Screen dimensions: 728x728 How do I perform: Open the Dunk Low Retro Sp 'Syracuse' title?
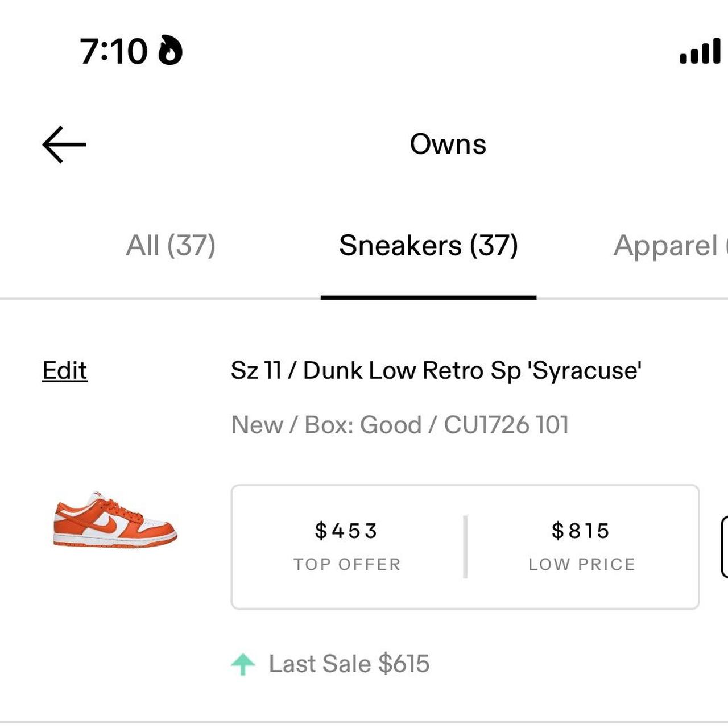(x=436, y=371)
